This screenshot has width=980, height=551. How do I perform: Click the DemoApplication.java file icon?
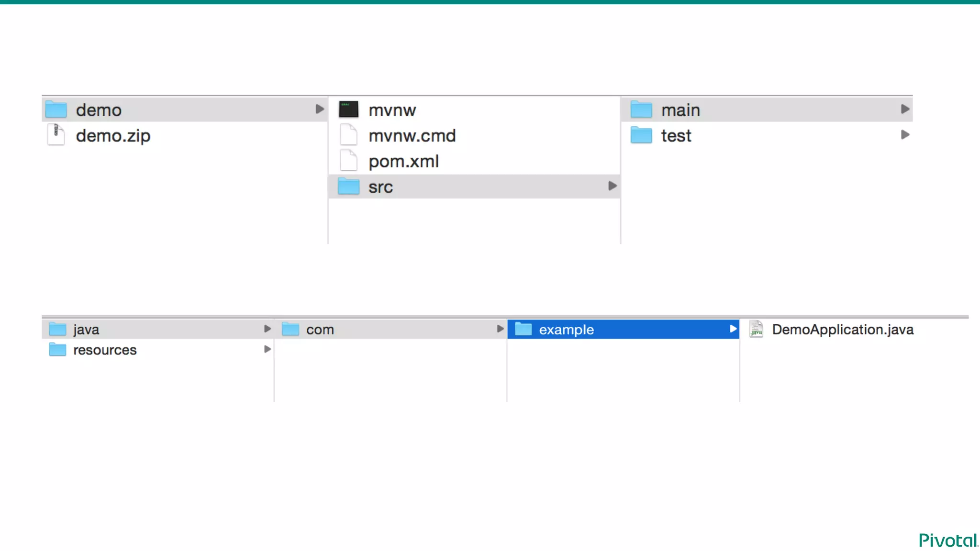757,329
